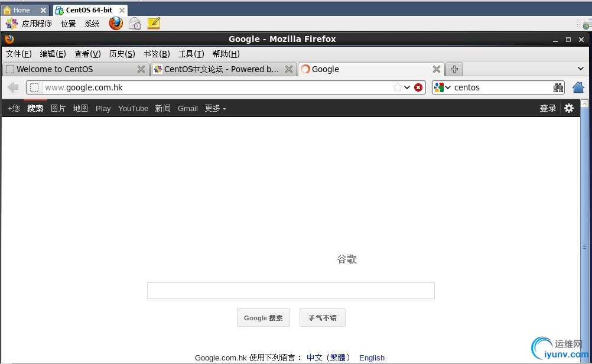This screenshot has width=592, height=364.
Task: Open the Play link
Action: (x=103, y=108)
